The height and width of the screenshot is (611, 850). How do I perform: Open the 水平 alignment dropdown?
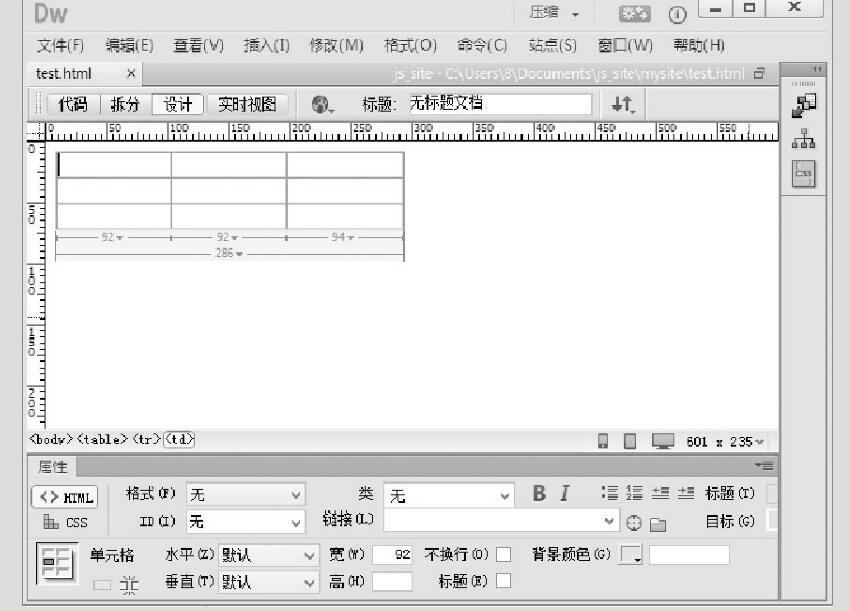(268, 554)
